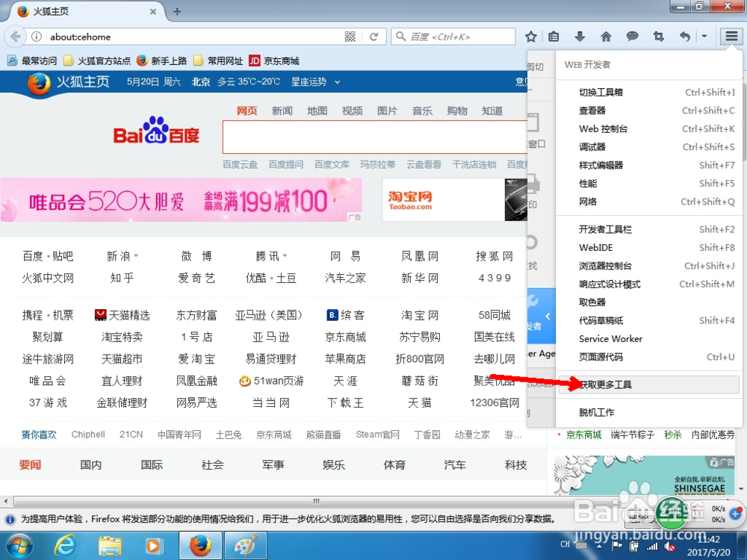Image resolution: width=747 pixels, height=560 pixels.
Task: Open the downloads arrow icon
Action: (580, 37)
